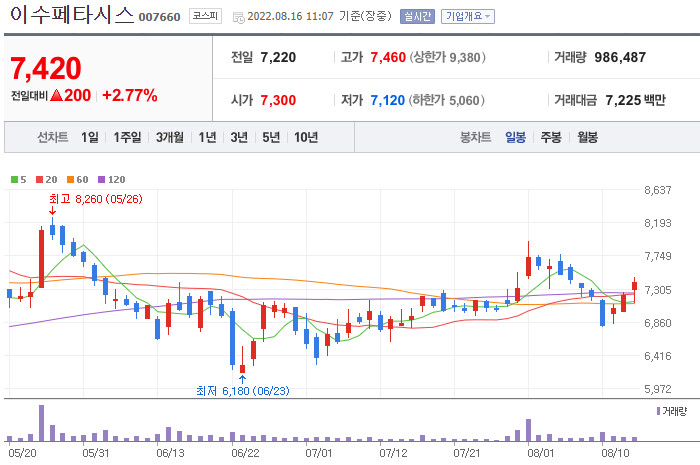Click the 저가 value 7,120

[388, 100]
